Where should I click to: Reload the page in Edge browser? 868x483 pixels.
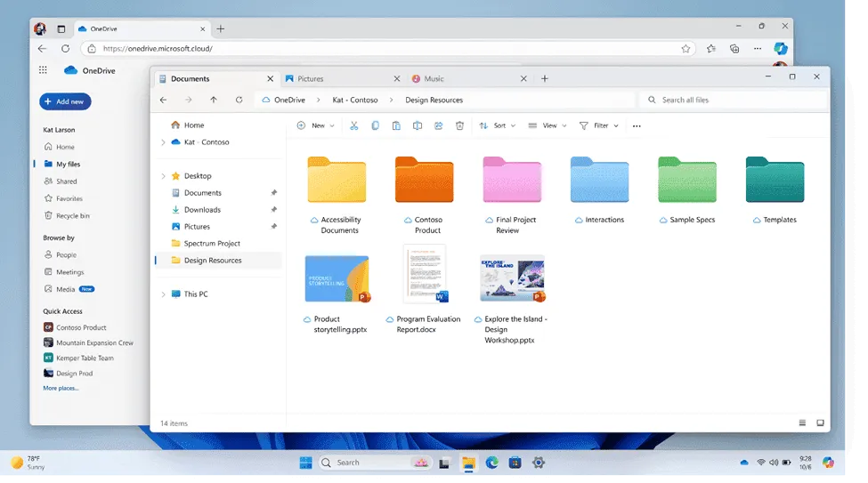click(65, 49)
